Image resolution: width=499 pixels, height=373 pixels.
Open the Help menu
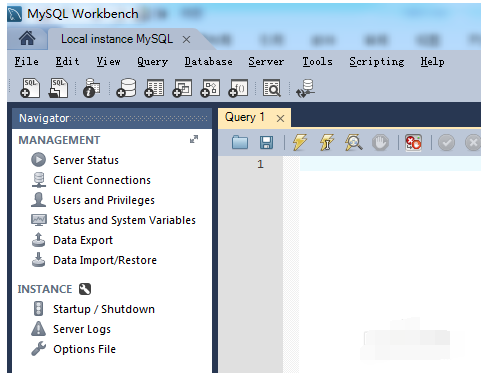click(x=432, y=62)
